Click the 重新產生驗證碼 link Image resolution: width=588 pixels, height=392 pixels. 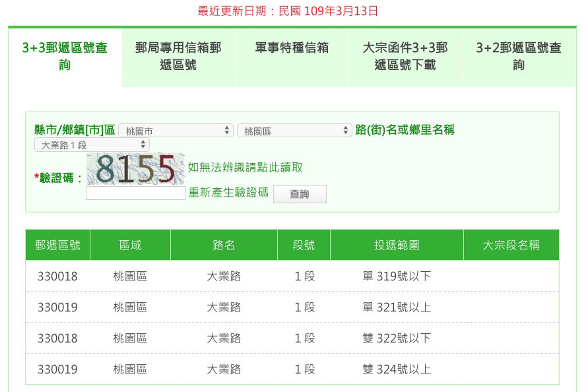pos(228,193)
